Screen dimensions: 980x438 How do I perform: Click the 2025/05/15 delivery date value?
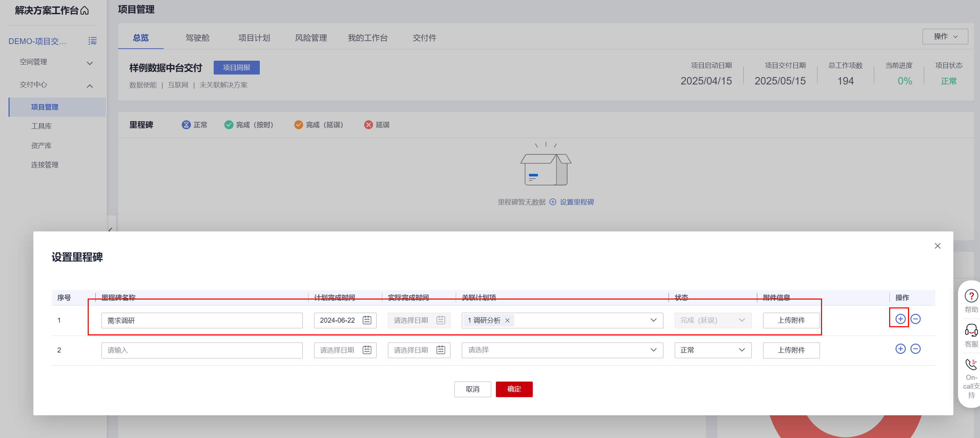tap(780, 81)
